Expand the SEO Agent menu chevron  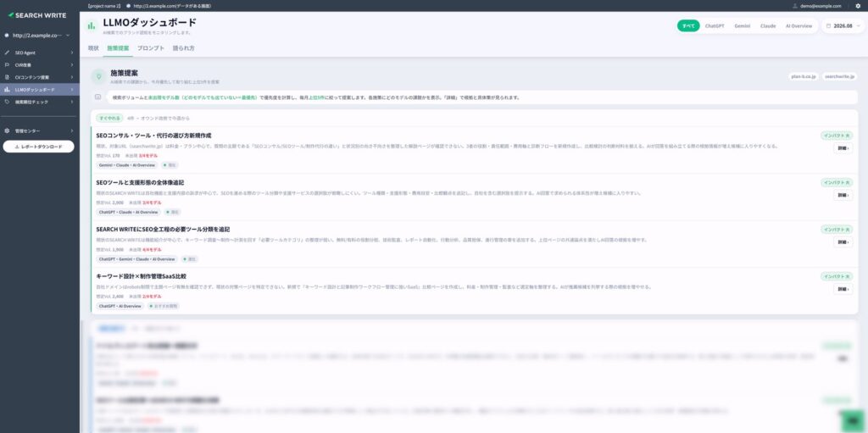[x=72, y=53]
